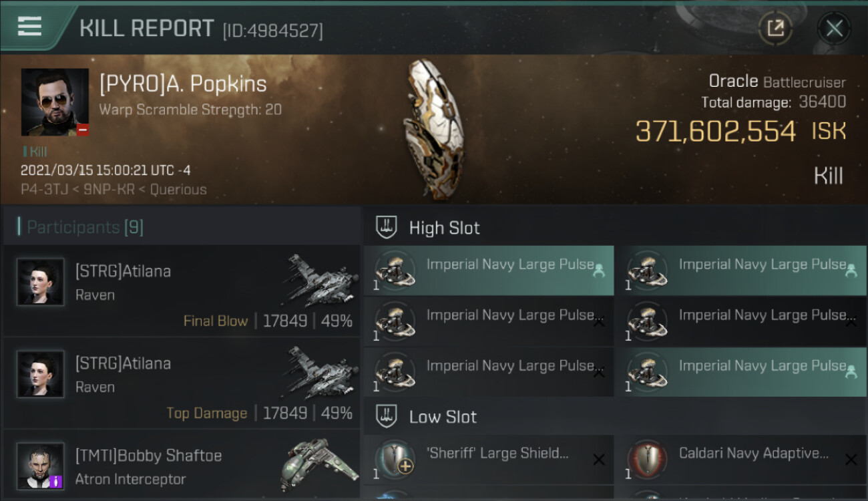
Task: Click the share kill report icon
Action: (775, 28)
